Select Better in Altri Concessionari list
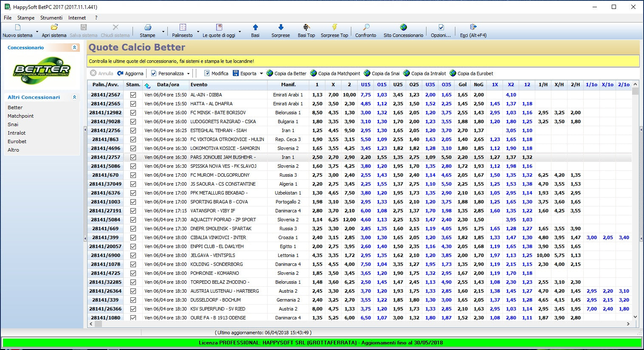This screenshot has height=350, width=644. [x=15, y=107]
